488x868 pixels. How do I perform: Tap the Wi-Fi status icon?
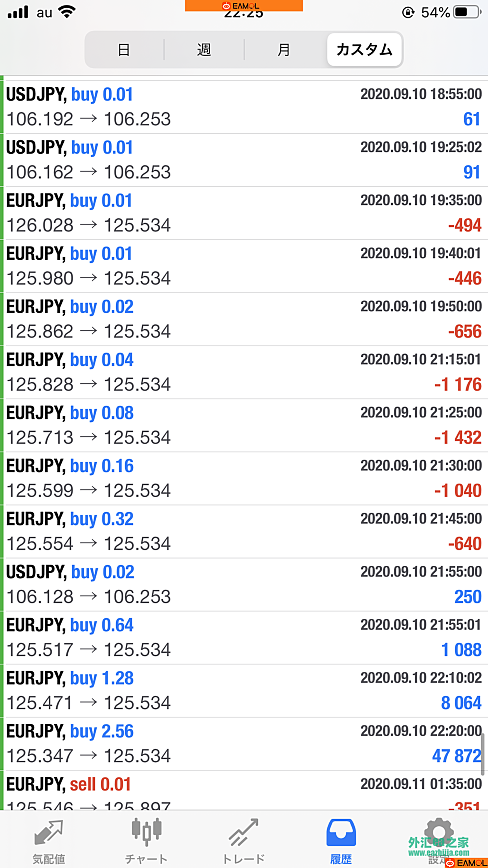pyautogui.click(x=67, y=12)
